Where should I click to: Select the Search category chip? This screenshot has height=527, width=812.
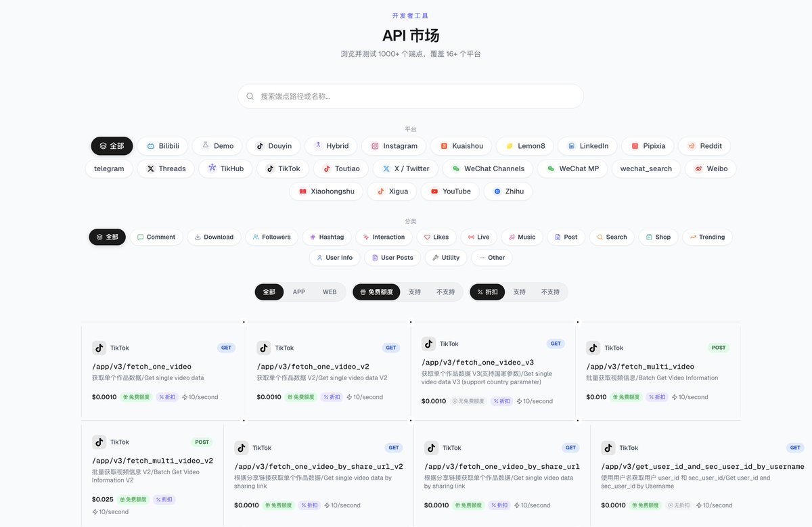(612, 237)
